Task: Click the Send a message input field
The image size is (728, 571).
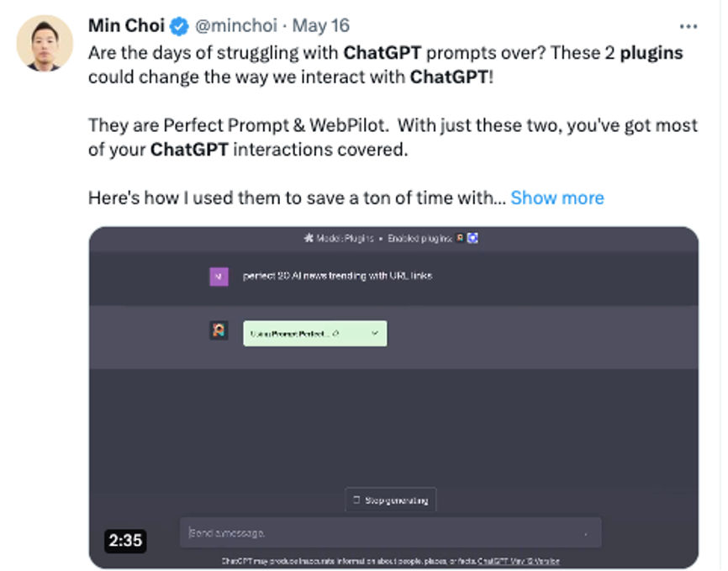Action: (378, 533)
